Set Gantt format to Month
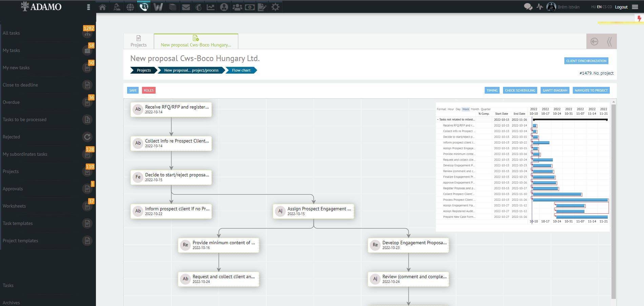 pos(475,109)
